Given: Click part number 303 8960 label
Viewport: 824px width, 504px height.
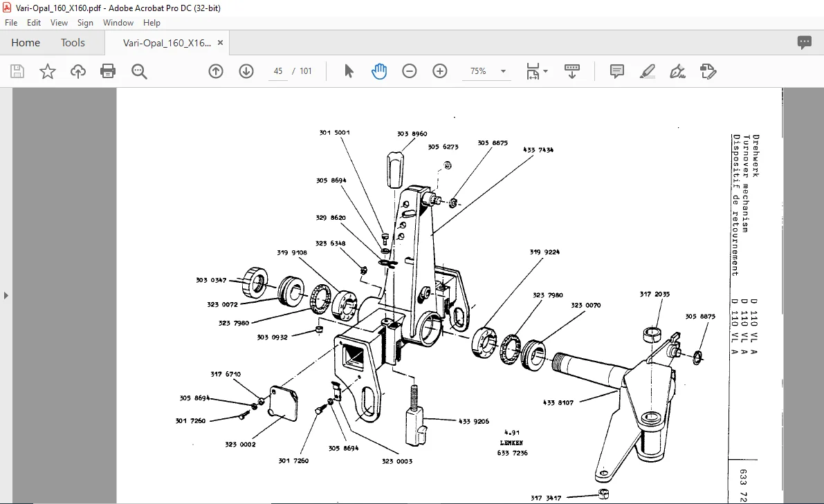Looking at the screenshot, I should pyautogui.click(x=412, y=134).
